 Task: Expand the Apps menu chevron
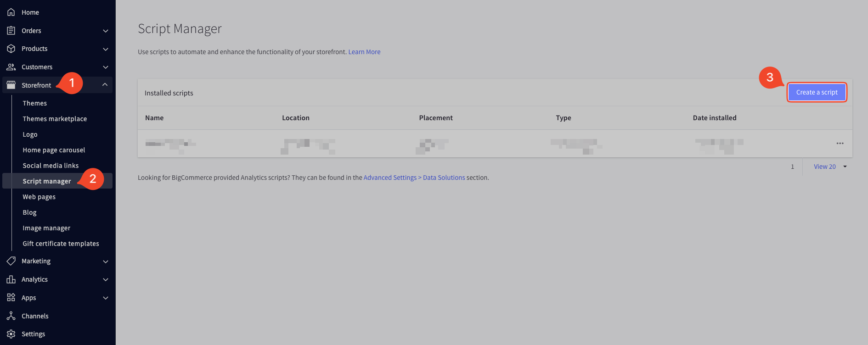tap(106, 298)
